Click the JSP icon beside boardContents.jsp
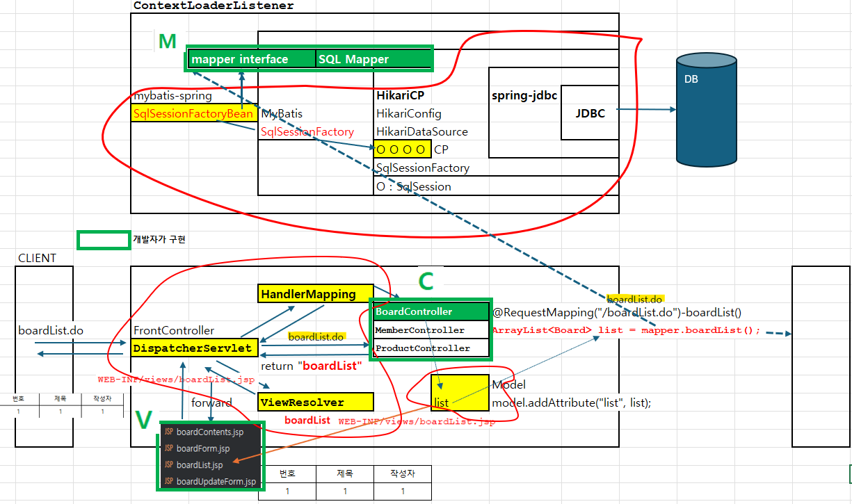This screenshot has width=852, height=504. 168,432
